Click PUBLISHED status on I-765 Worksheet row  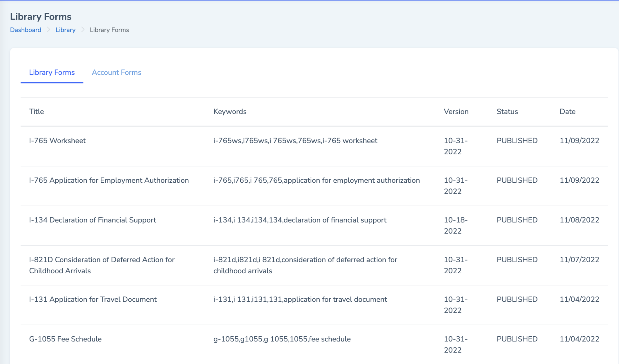click(517, 141)
